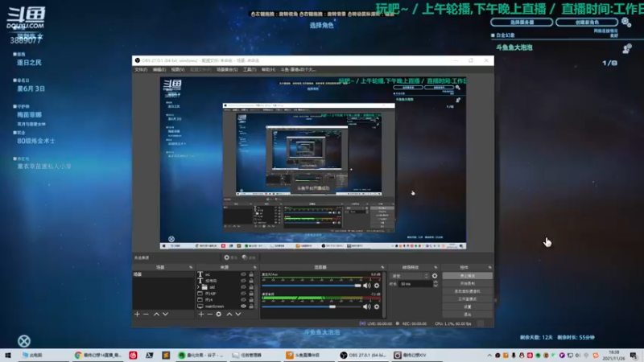The image size is (644, 362).
Task: Open the transition properties gear icon
Action: pos(435,276)
